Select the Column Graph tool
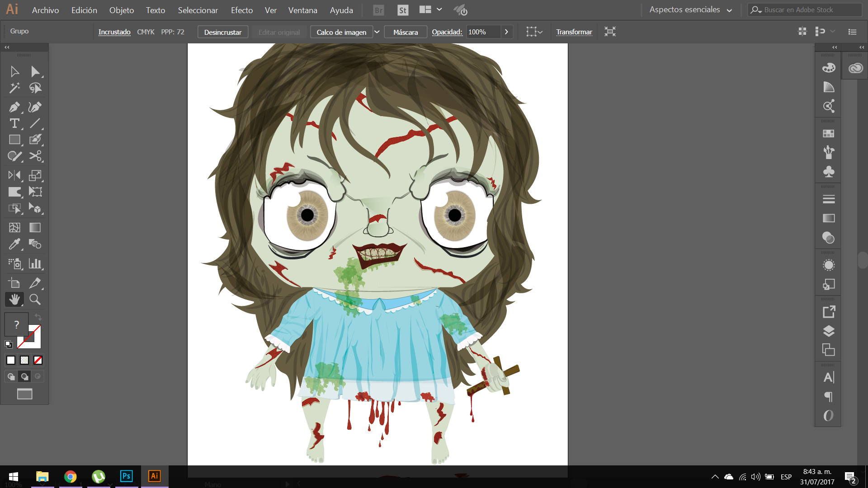This screenshot has height=488, width=868. [35, 263]
